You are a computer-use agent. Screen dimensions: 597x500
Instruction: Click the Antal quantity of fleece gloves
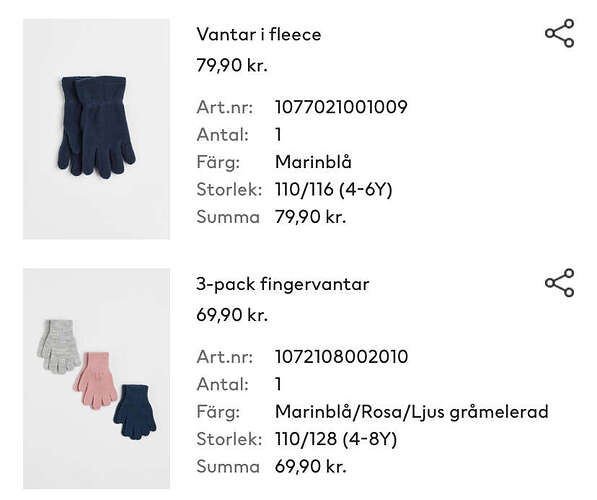[x=278, y=135]
